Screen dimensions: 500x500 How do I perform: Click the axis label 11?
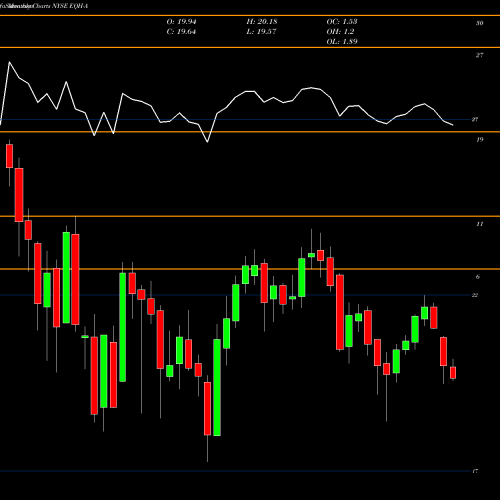tap(479, 224)
